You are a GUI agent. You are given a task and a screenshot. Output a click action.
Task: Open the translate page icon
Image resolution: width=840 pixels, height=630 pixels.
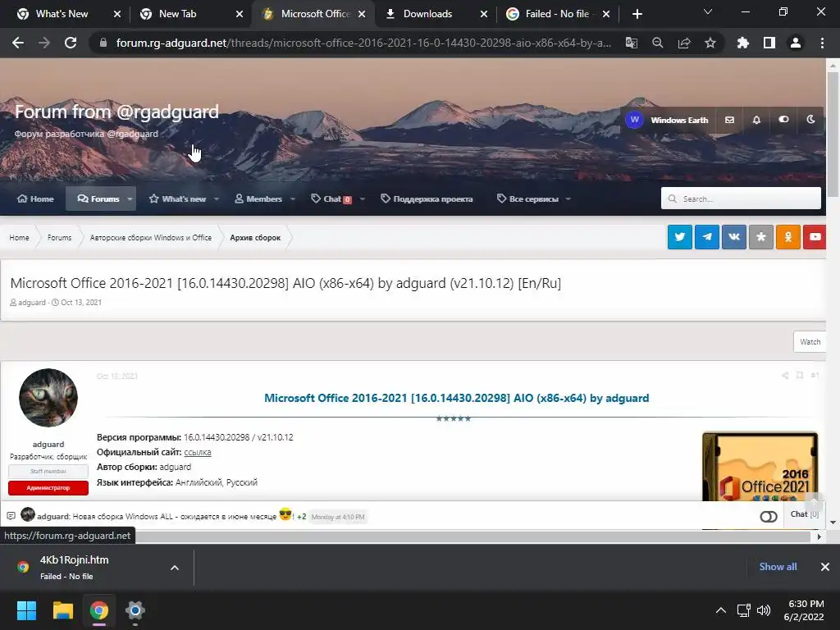[632, 43]
